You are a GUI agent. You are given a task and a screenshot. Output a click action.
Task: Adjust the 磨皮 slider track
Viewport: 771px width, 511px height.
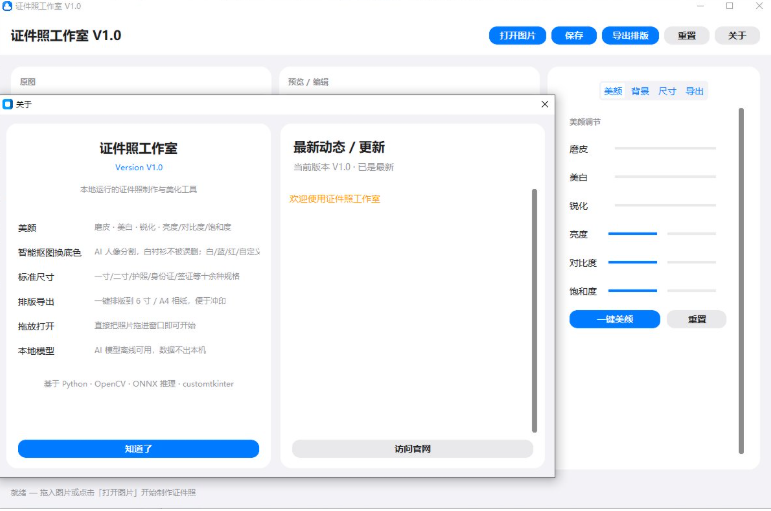click(665, 148)
